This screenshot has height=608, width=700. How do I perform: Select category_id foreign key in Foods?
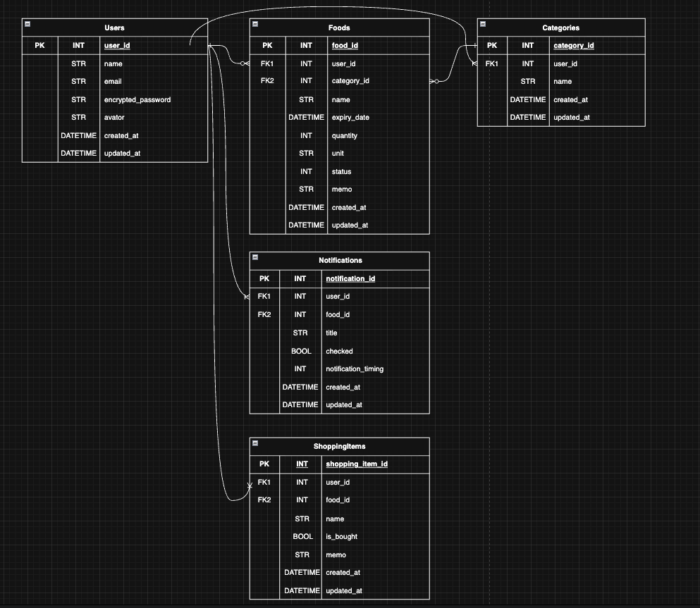pos(350,81)
